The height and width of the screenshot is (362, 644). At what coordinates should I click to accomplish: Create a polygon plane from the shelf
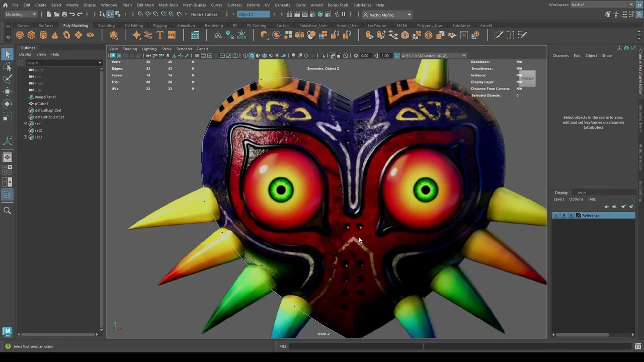tap(78, 35)
